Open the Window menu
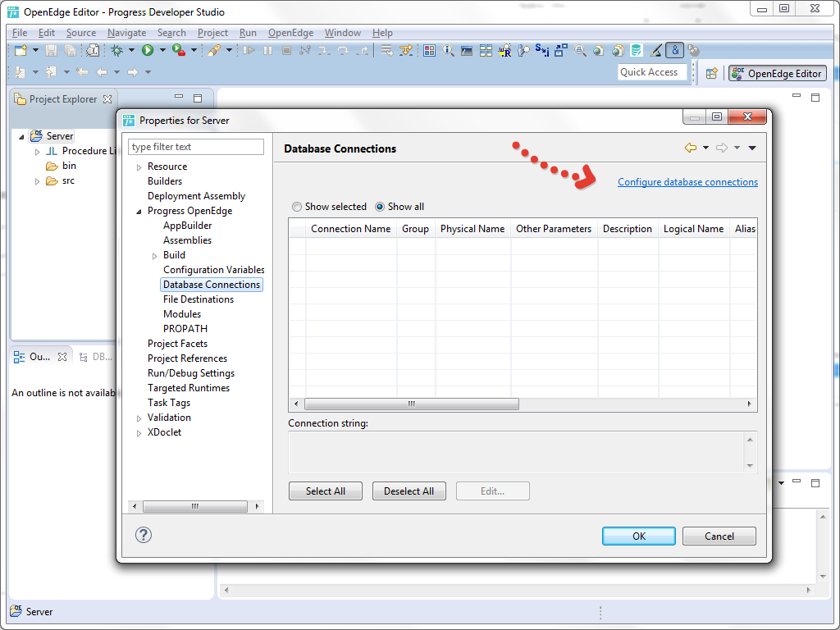The width and height of the screenshot is (840, 630). click(342, 33)
